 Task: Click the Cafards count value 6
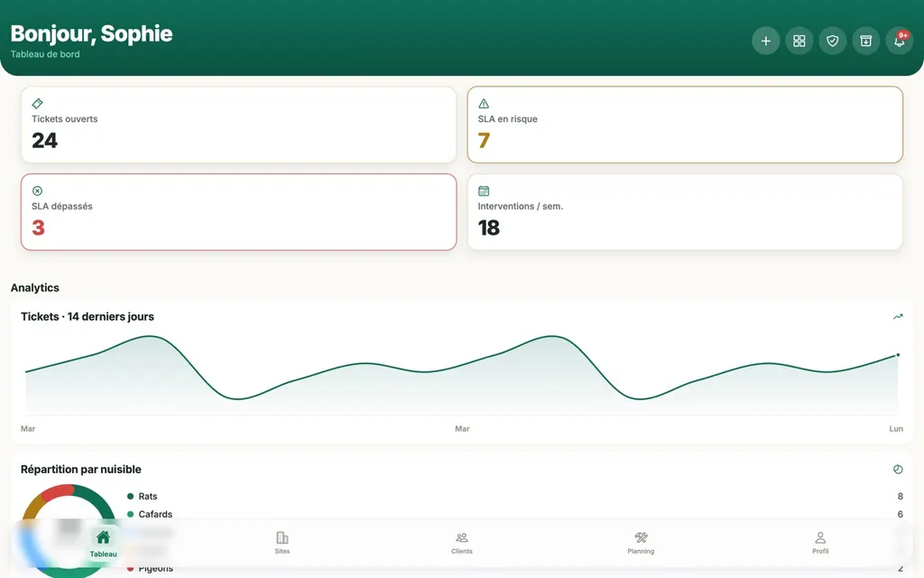[x=900, y=514]
